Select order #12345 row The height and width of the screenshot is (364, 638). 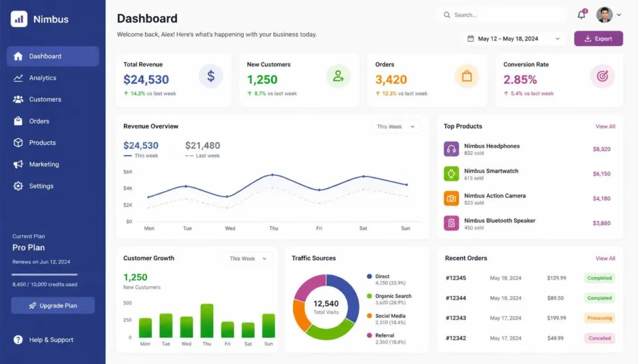tap(530, 278)
